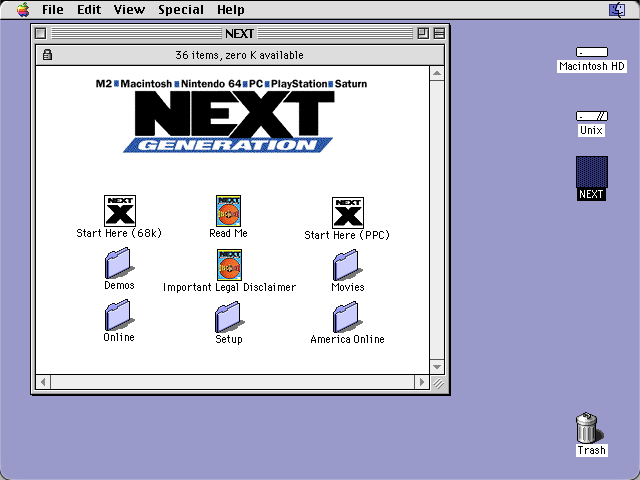Open the Start Here (68k) application icon

pos(120,211)
